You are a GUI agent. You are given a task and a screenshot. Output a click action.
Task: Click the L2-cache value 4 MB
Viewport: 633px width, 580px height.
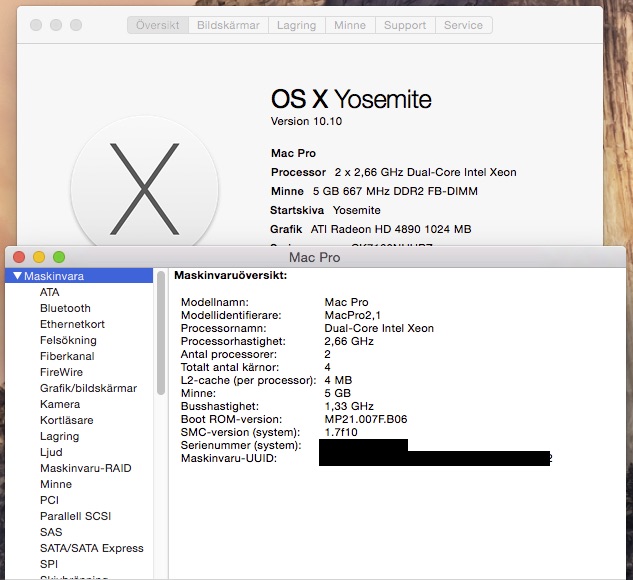[x=338, y=380]
